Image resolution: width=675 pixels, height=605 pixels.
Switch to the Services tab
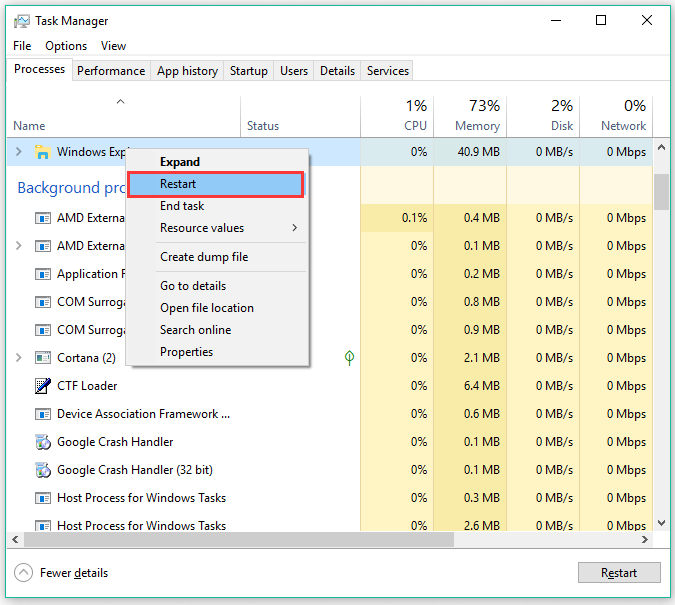point(388,71)
